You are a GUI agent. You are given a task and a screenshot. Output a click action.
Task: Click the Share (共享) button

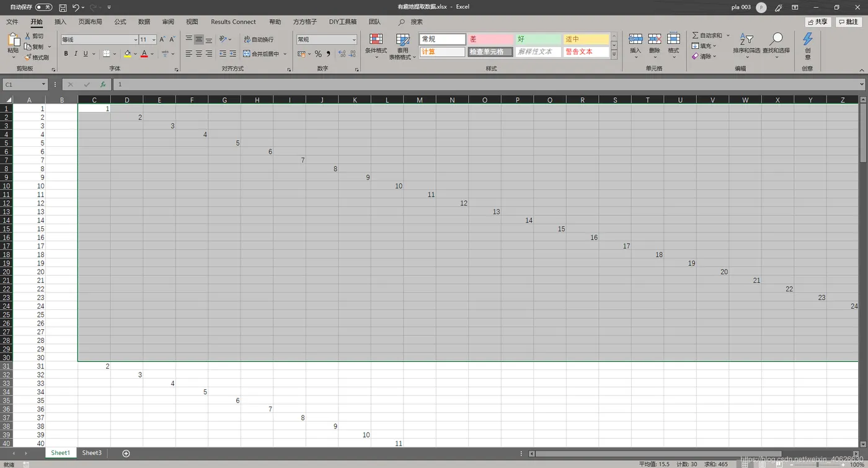[x=818, y=22]
